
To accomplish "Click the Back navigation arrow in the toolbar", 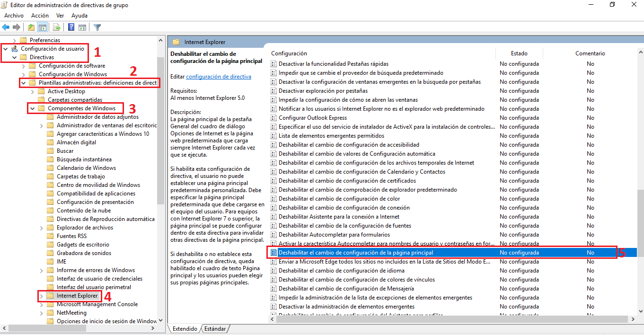I will click(6, 27).
